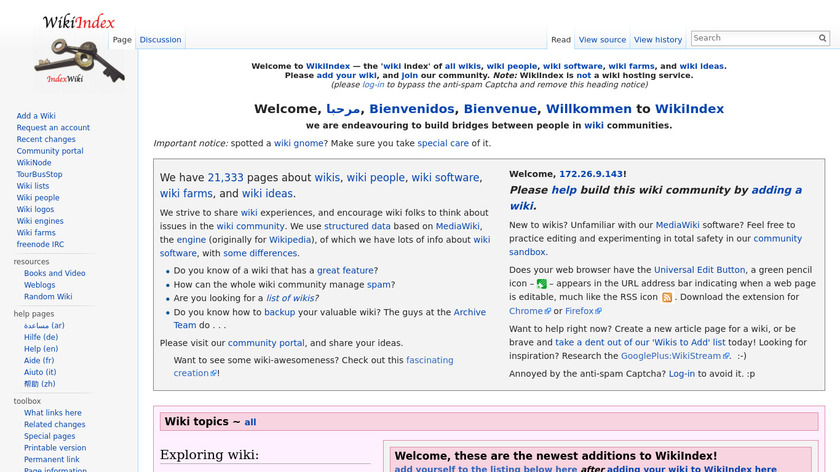Open the Archive Team link
The height and width of the screenshot is (472, 840).
[x=469, y=312]
